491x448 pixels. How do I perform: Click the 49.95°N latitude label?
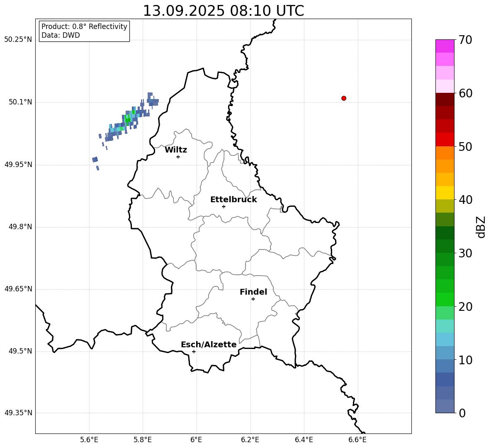pyautogui.click(x=18, y=165)
